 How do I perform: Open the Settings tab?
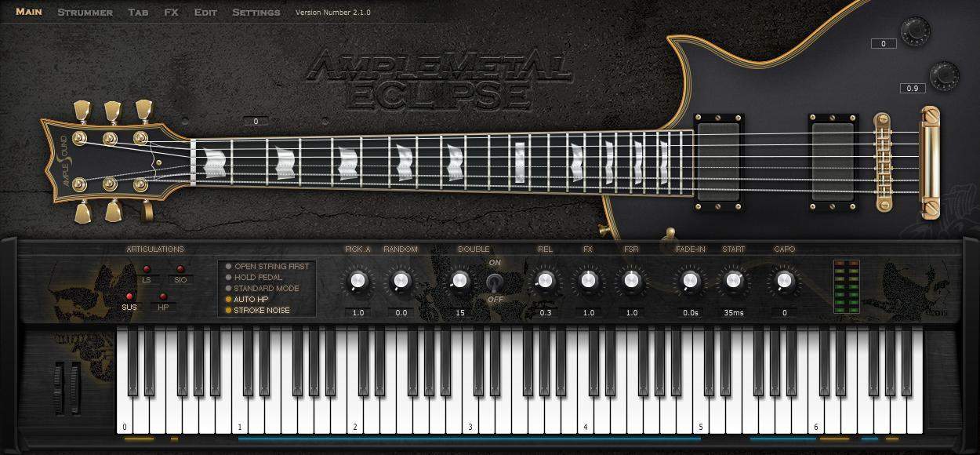pos(256,13)
